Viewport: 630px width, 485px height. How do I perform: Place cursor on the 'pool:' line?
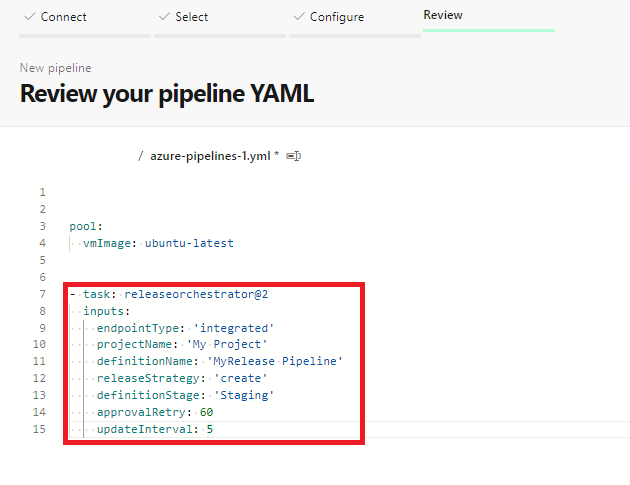86,226
